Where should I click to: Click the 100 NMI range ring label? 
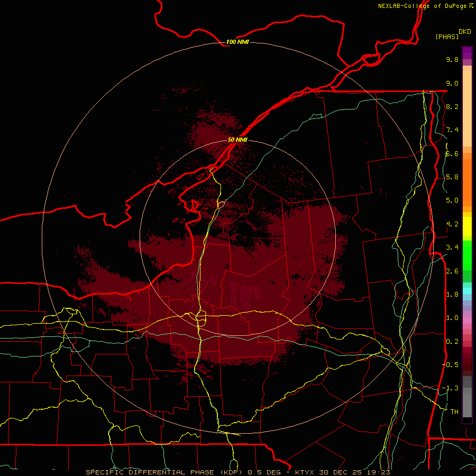[x=237, y=42]
